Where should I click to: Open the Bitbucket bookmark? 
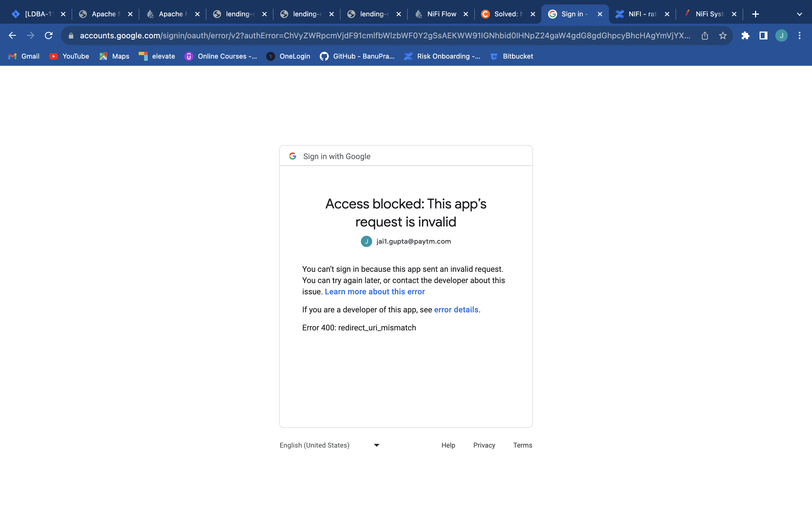tap(512, 56)
